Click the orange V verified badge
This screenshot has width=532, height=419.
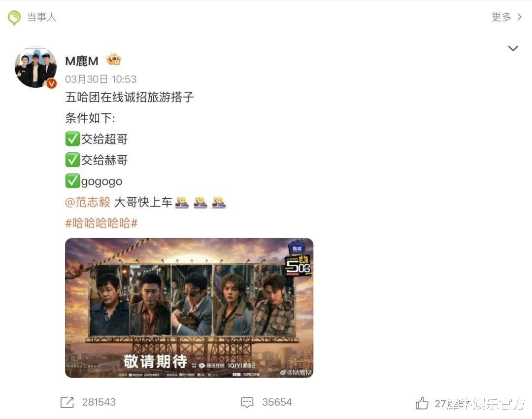point(52,83)
